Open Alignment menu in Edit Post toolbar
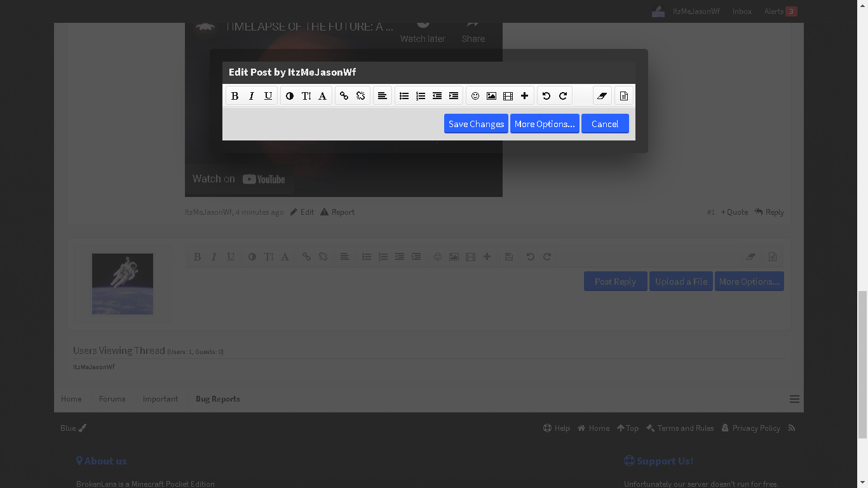The width and height of the screenshot is (868, 488). 383,96
